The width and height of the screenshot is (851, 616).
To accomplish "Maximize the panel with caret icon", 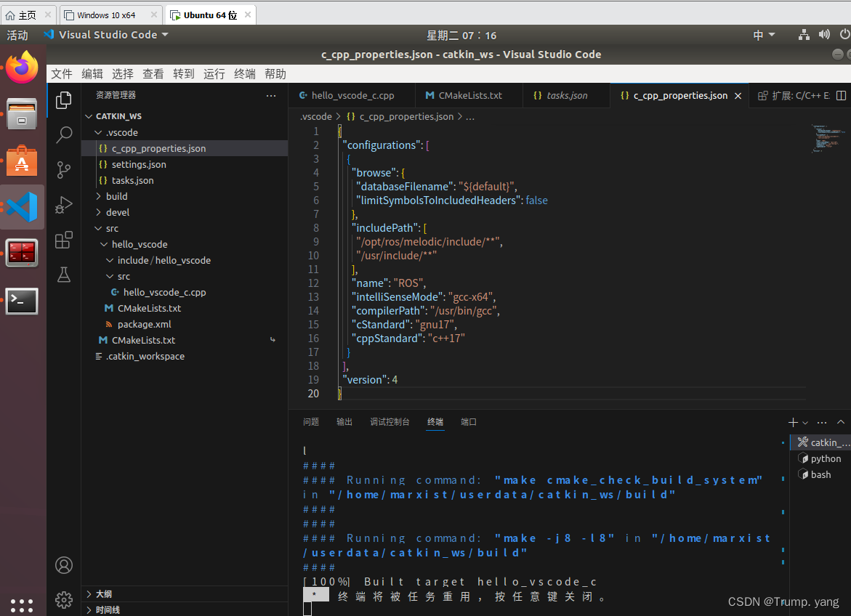I will [841, 422].
